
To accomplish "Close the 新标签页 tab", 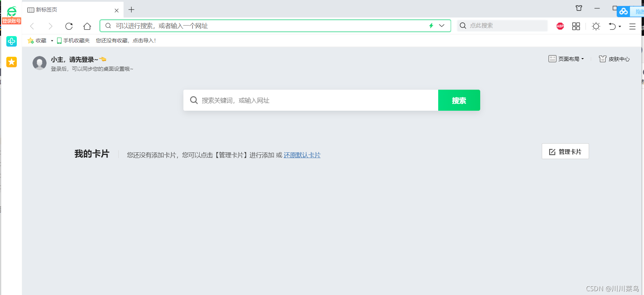I will tap(117, 11).
